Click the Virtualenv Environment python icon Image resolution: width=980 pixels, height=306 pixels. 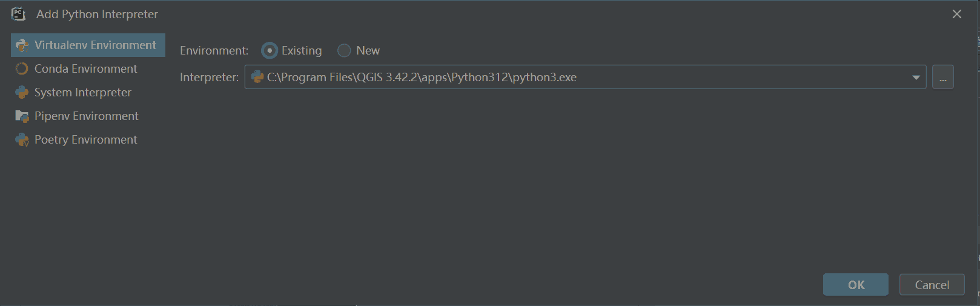pos(22,45)
